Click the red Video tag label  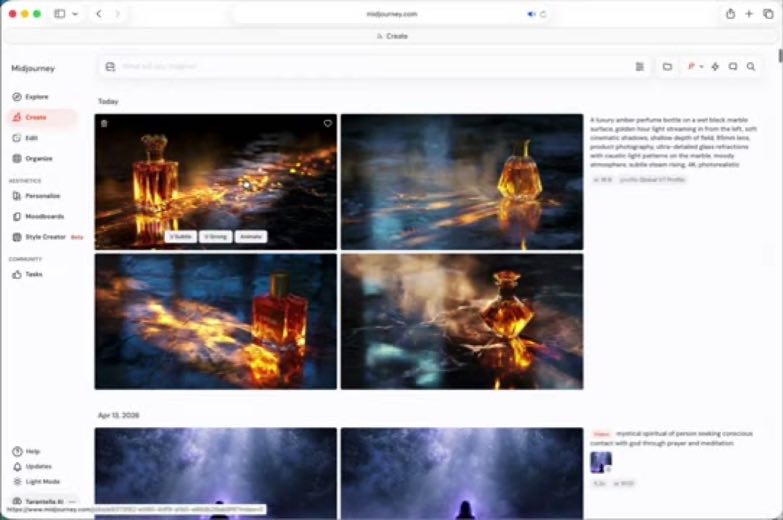(x=601, y=434)
